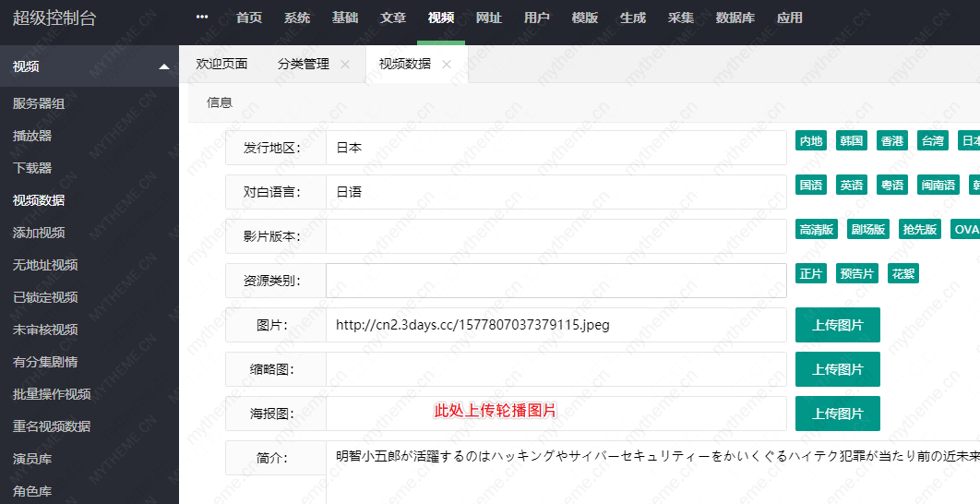This screenshot has height=504, width=980.
Task: Open the 模版 top menu
Action: pyautogui.click(x=585, y=18)
